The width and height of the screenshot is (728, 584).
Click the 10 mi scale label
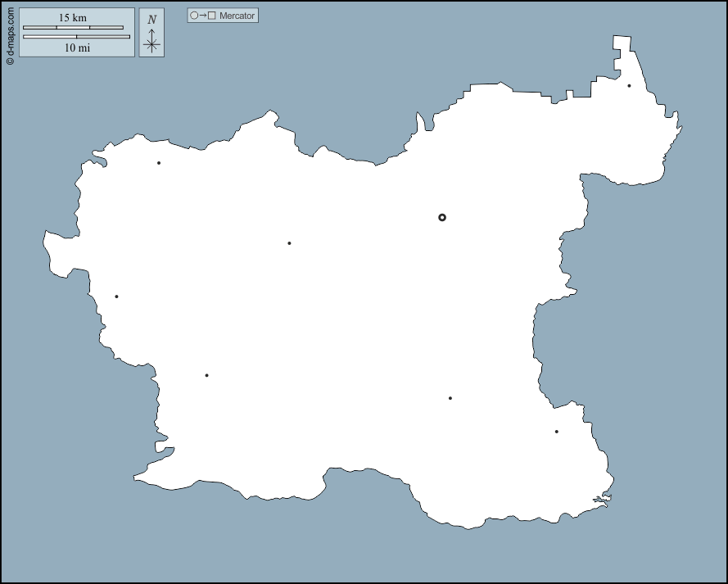[77, 48]
